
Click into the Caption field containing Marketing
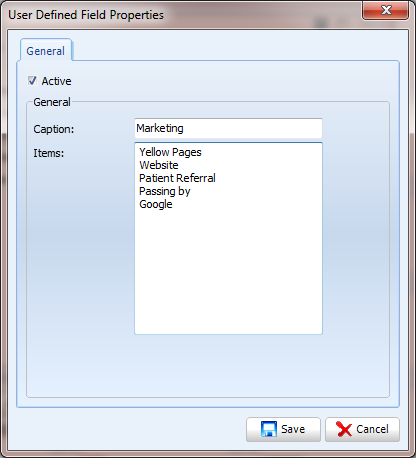pyautogui.click(x=228, y=128)
